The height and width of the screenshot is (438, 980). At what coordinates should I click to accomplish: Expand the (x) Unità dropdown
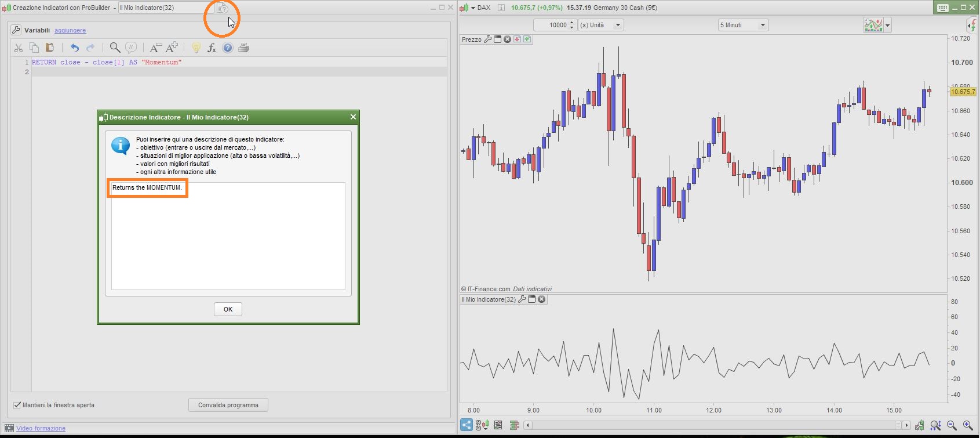(618, 25)
